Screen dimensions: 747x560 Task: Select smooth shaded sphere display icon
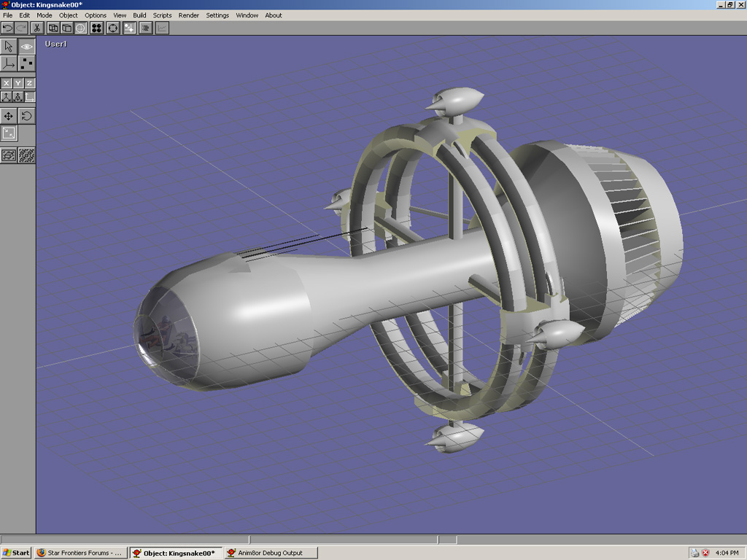pyautogui.click(x=80, y=28)
